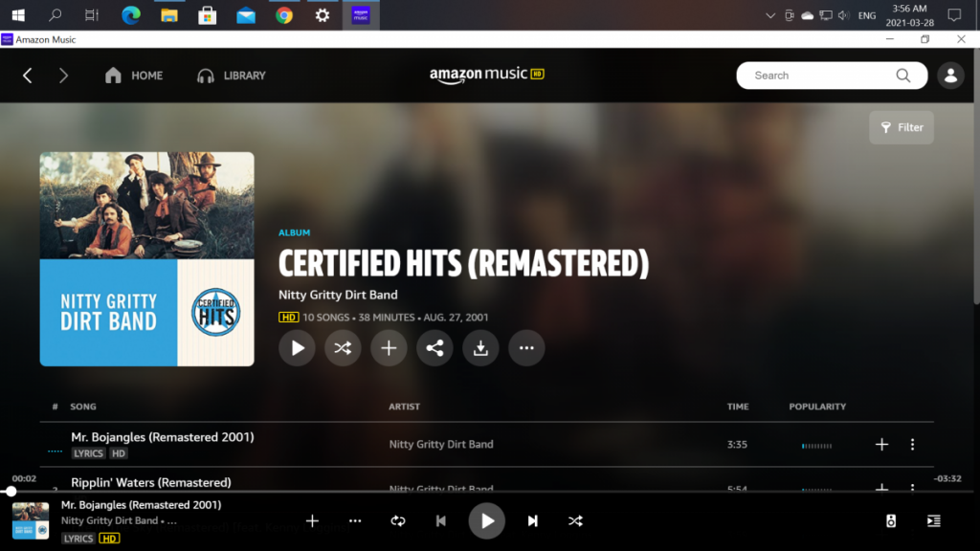Click the HD quality badge in player bar

click(109, 539)
